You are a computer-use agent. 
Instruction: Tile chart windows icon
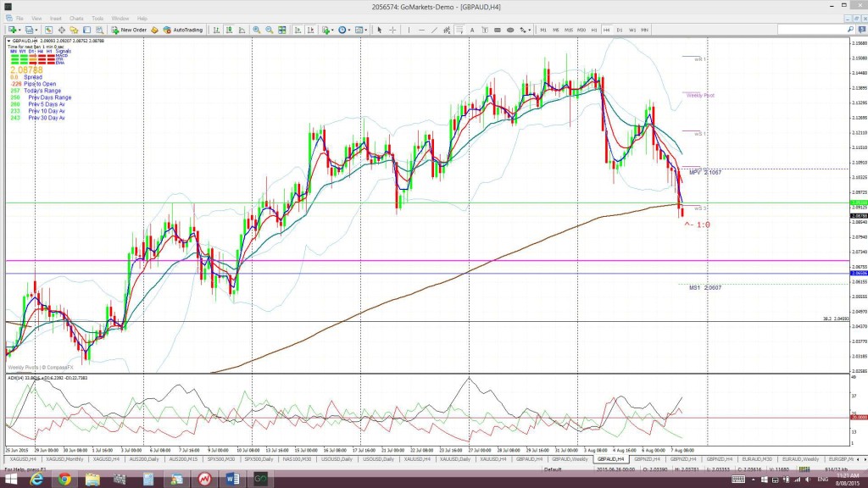pos(281,30)
